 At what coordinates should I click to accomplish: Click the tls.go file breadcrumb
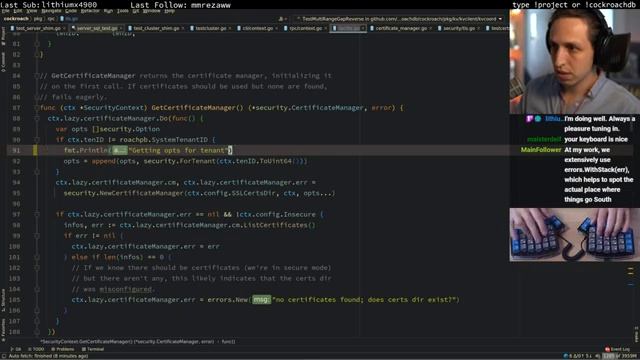[x=69, y=19]
